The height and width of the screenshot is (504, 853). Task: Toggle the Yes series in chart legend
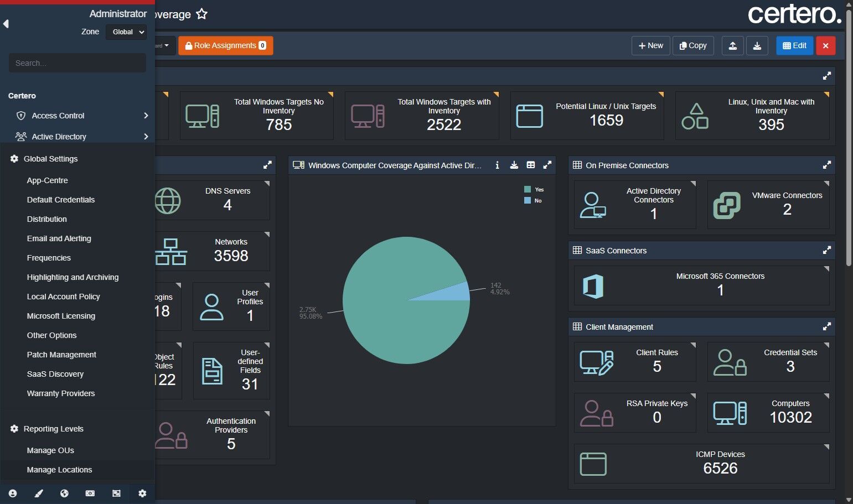[x=534, y=189]
